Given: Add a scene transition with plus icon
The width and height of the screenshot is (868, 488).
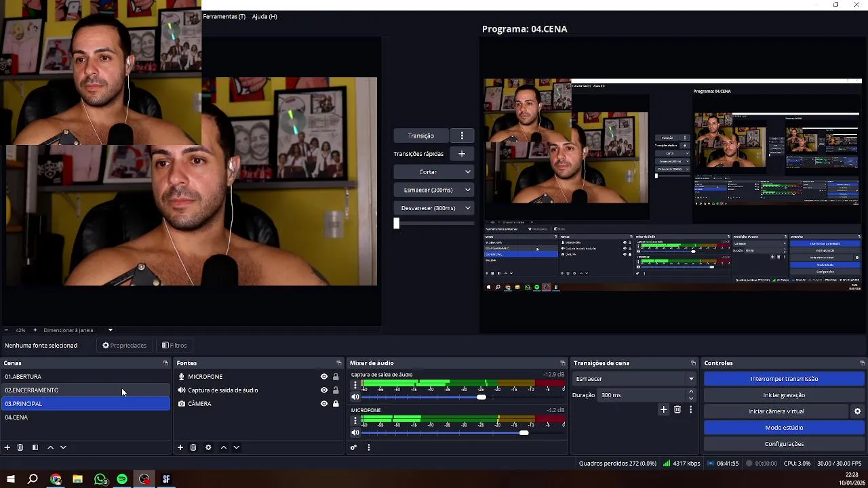Looking at the screenshot, I should [x=664, y=409].
